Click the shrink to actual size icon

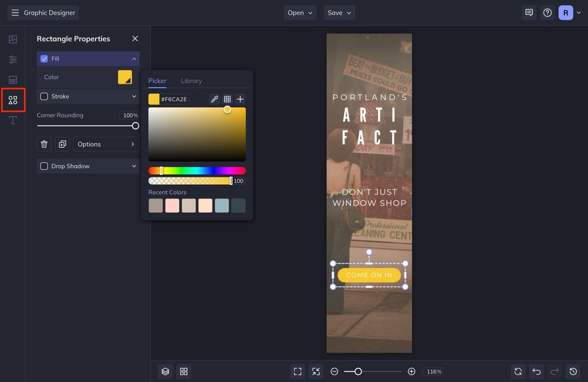click(316, 371)
